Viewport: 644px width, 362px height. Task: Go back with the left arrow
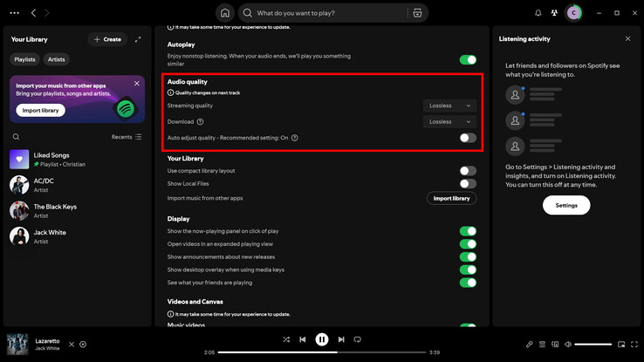tap(34, 13)
